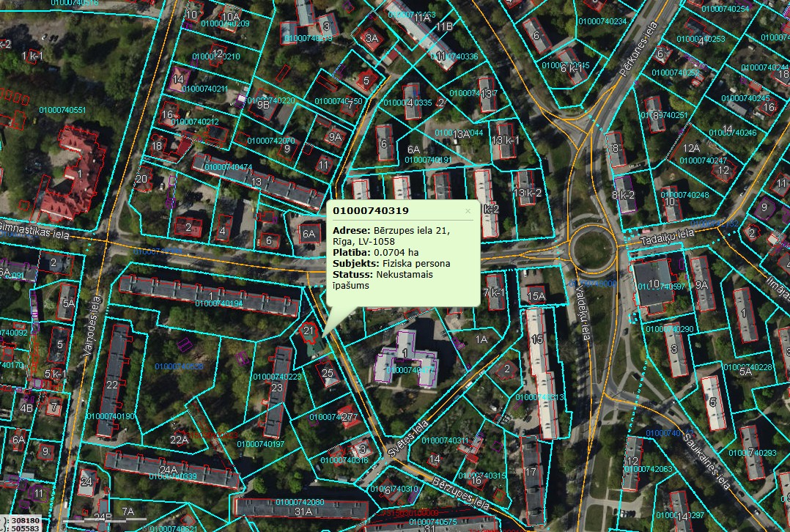This screenshot has width=790, height=532.
Task: Select parcel number 01000740316
Action: [x=344, y=460]
